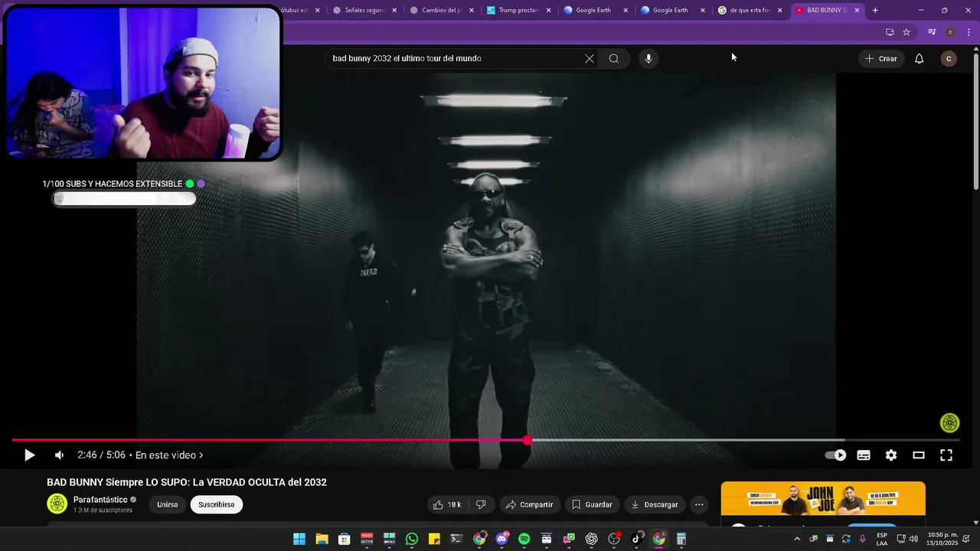This screenshot has width=980, height=551.
Task: Switch to theater mode
Action: click(919, 455)
